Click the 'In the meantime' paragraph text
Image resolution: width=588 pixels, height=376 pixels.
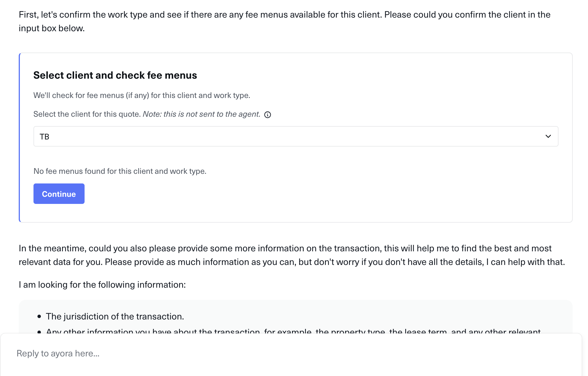(x=285, y=248)
